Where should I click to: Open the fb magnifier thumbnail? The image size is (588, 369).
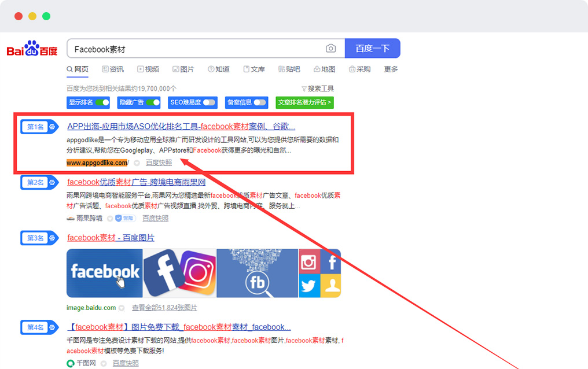pyautogui.click(x=257, y=273)
